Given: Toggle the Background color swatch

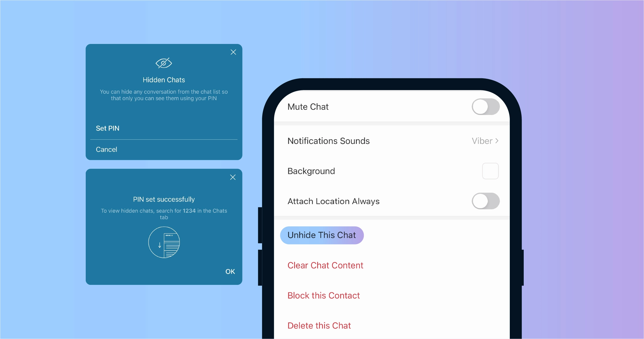Looking at the screenshot, I should (490, 170).
